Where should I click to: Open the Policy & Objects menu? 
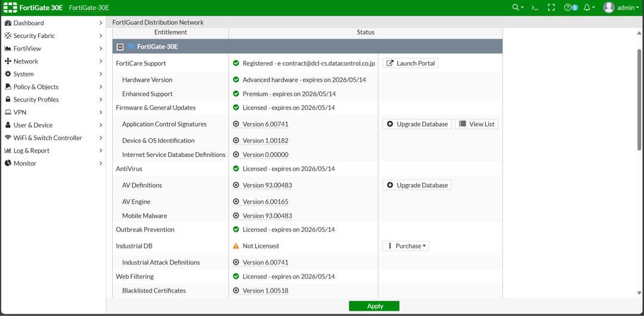54,86
